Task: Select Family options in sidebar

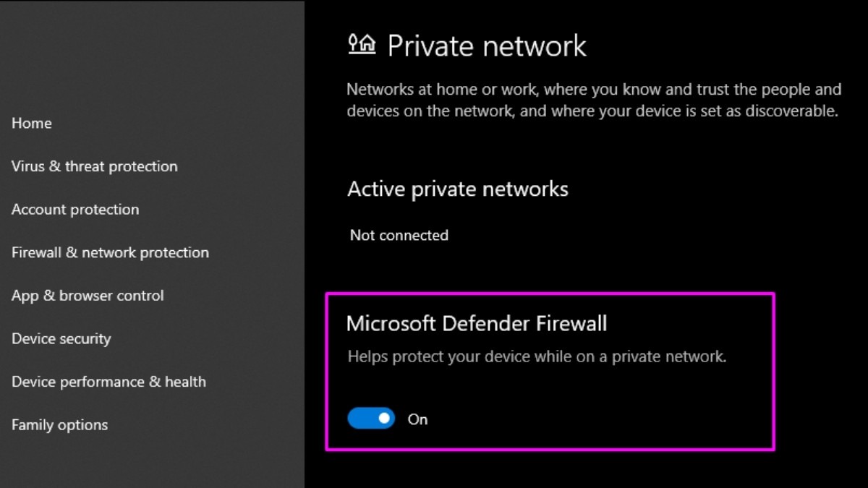Action: 60,425
